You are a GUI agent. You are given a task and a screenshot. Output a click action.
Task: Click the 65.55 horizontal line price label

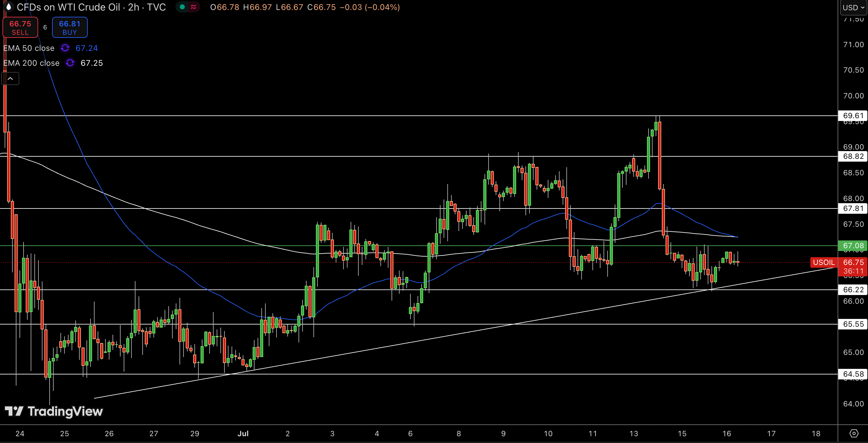click(853, 324)
